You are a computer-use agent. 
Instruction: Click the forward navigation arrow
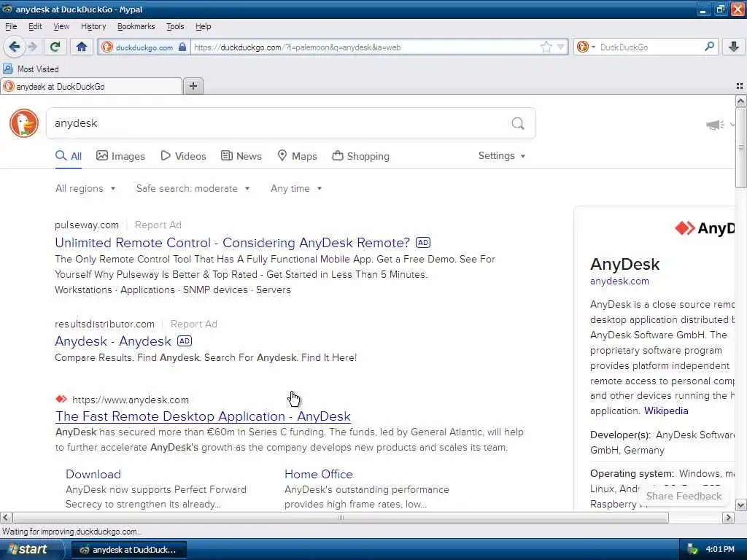pyautogui.click(x=32, y=47)
